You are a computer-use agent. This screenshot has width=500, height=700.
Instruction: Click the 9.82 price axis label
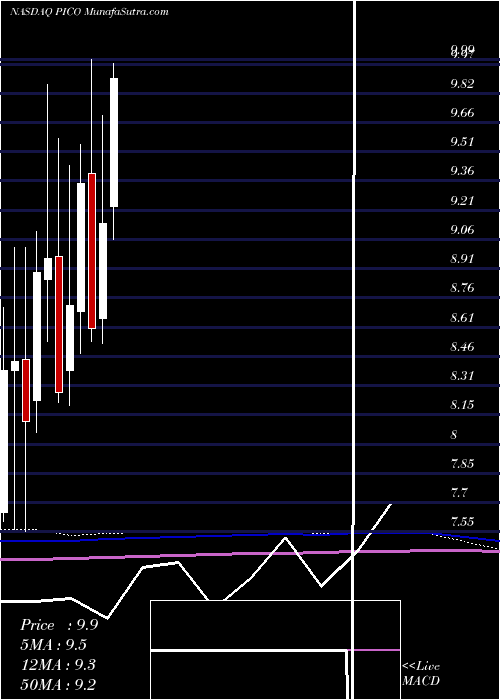pyautogui.click(x=462, y=84)
